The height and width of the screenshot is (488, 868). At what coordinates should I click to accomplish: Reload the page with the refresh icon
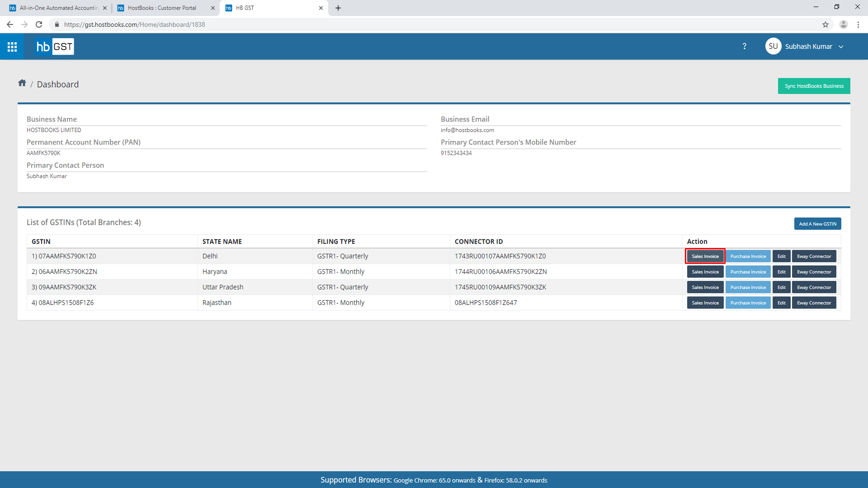point(39,24)
